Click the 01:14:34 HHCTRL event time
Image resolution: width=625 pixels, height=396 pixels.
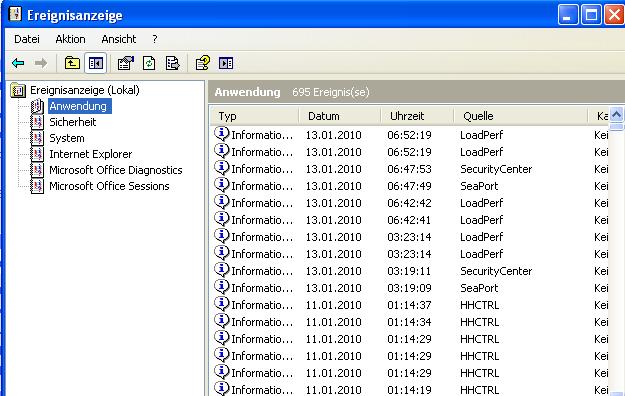[x=409, y=322]
